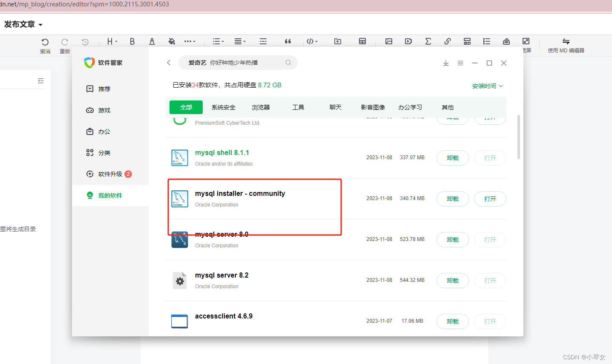Image resolution: width=612 pixels, height=364 pixels.
Task: Click mysql shell 8.1.1 title
Action: click(222, 153)
